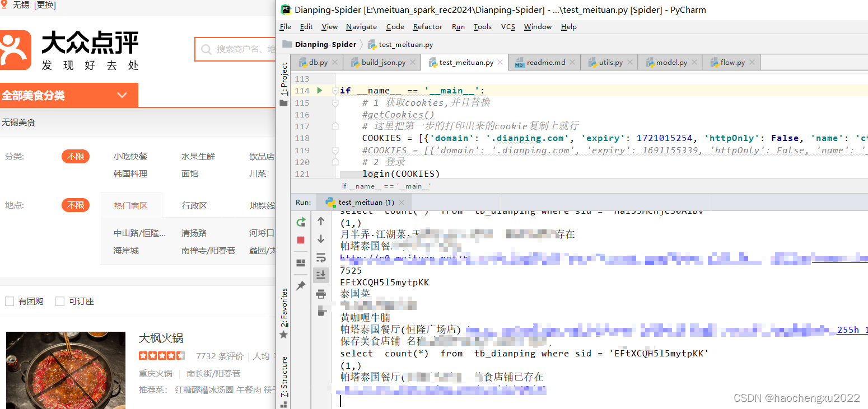
Task: Rerun test_meituan in Run panel
Action: click(x=301, y=222)
